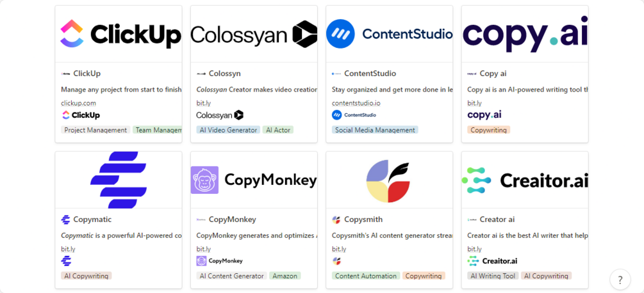Select AI Copywriting tag on Creator ai card
644x293 pixels.
click(x=546, y=276)
